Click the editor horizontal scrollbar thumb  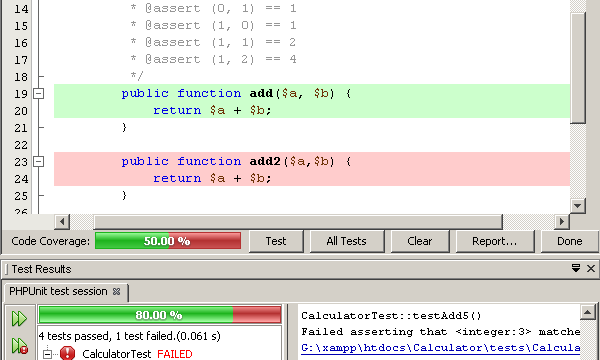tap(298, 222)
